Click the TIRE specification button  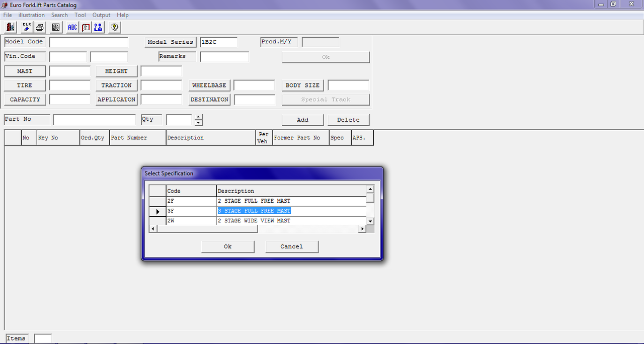pyautogui.click(x=25, y=85)
